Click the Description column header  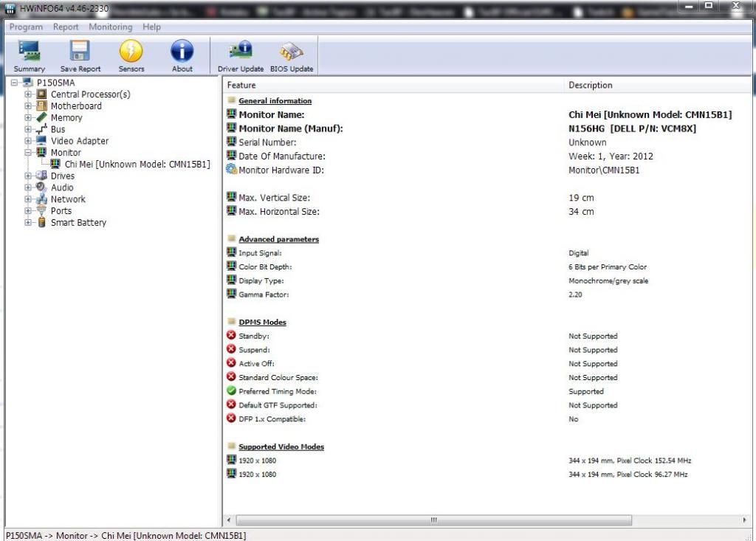point(657,85)
